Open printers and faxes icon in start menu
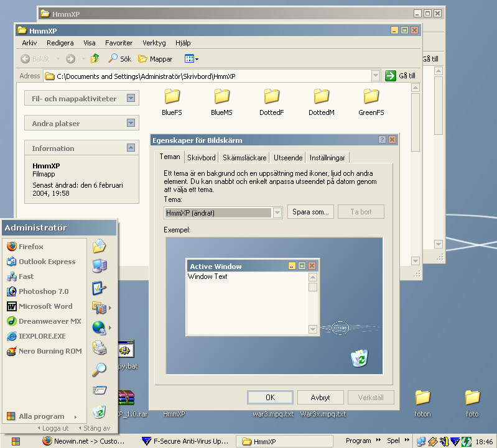497x448 pixels. coord(99,347)
